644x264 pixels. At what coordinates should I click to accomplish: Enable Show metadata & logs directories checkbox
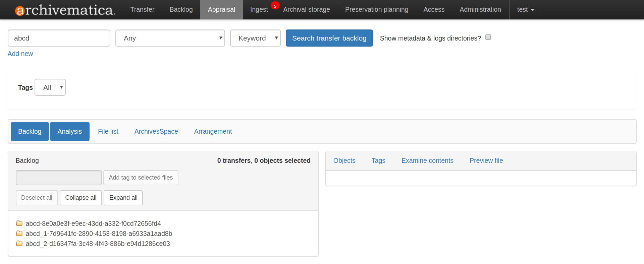pyautogui.click(x=488, y=37)
